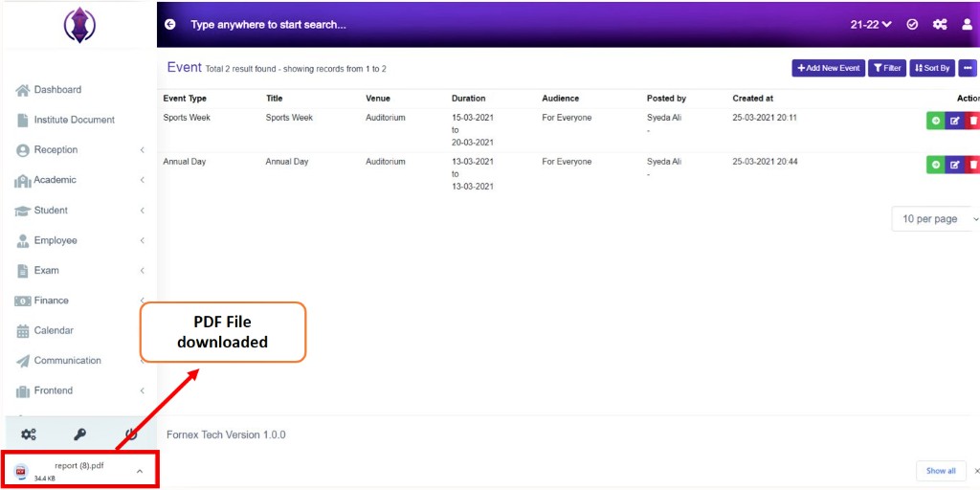Edit the Annual Day event
This screenshot has height=490, width=980.
(954, 165)
